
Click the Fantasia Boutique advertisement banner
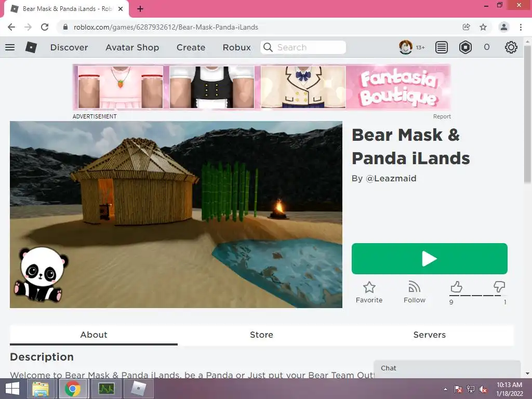262,87
